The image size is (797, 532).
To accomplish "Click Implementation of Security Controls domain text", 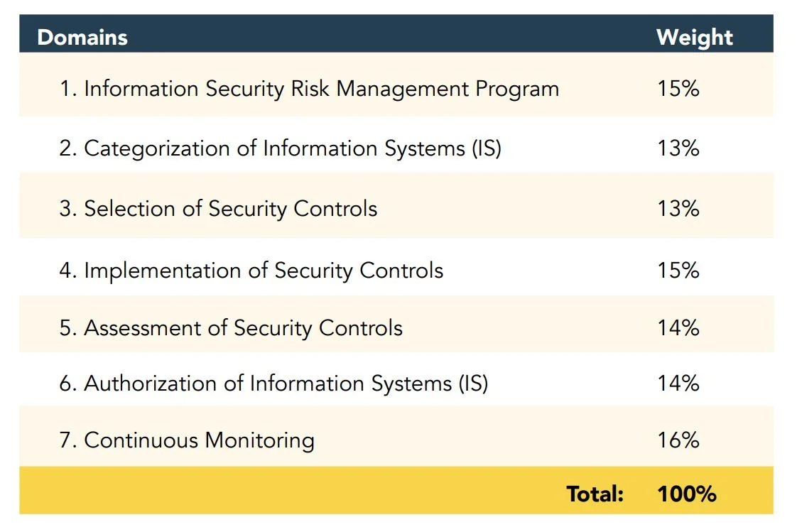I will point(263,271).
